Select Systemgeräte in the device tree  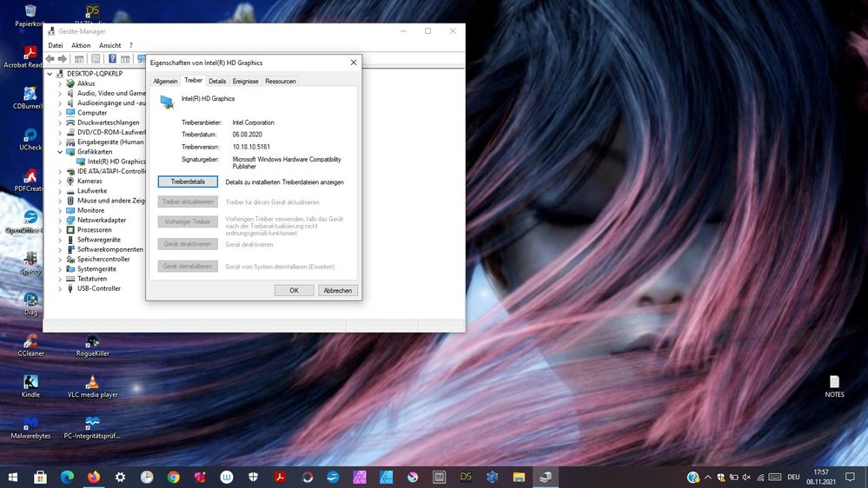click(96, 269)
